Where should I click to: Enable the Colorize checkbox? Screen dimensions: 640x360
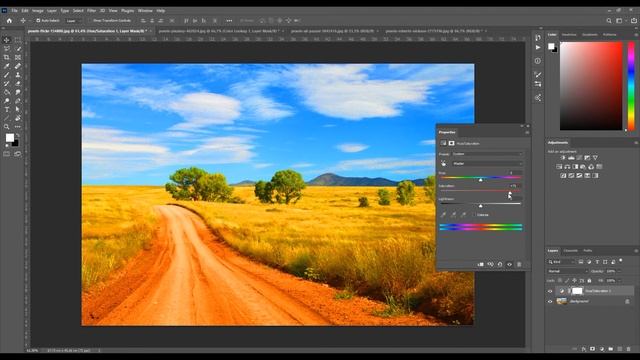coord(475,215)
